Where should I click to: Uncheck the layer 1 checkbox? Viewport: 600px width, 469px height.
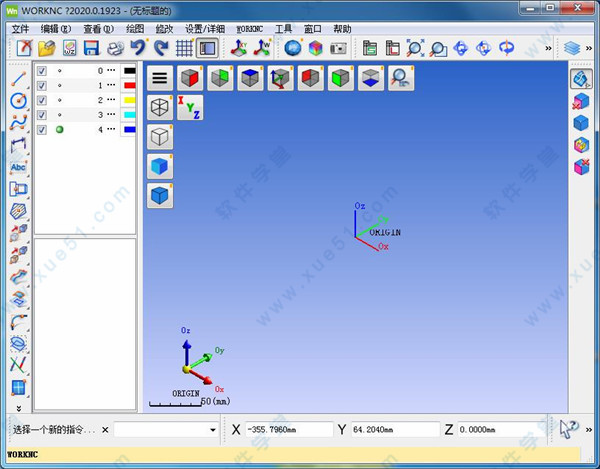42,85
